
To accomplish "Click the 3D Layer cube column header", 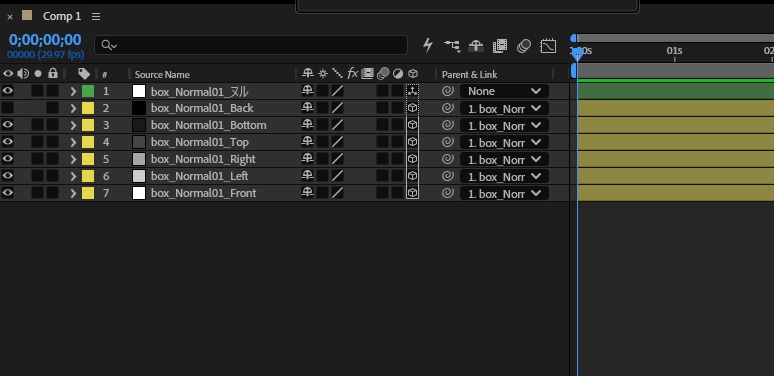I will click(413, 74).
